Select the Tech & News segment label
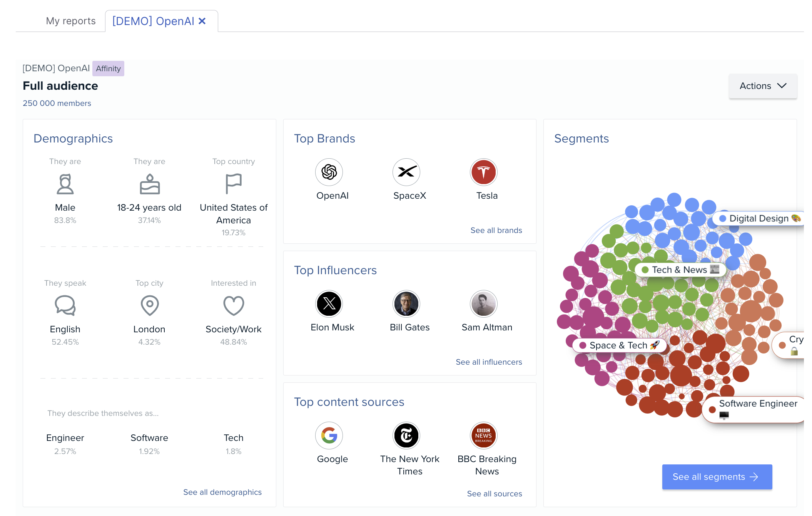This screenshot has width=812, height=516. point(680,270)
